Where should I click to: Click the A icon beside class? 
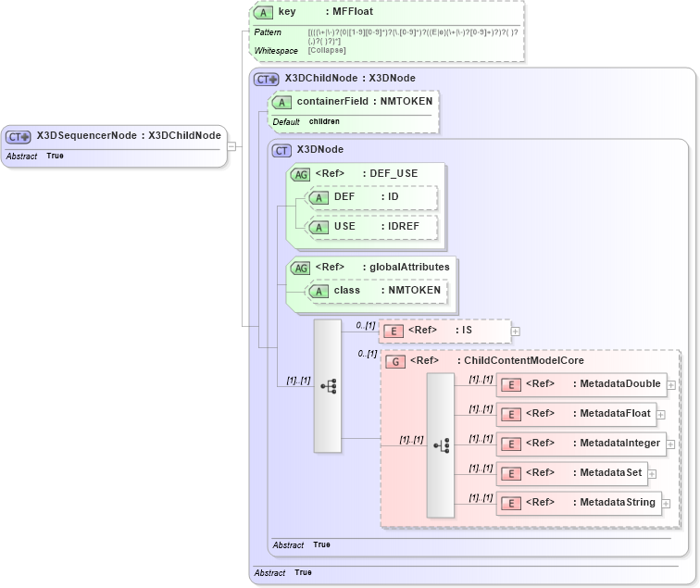tap(319, 291)
